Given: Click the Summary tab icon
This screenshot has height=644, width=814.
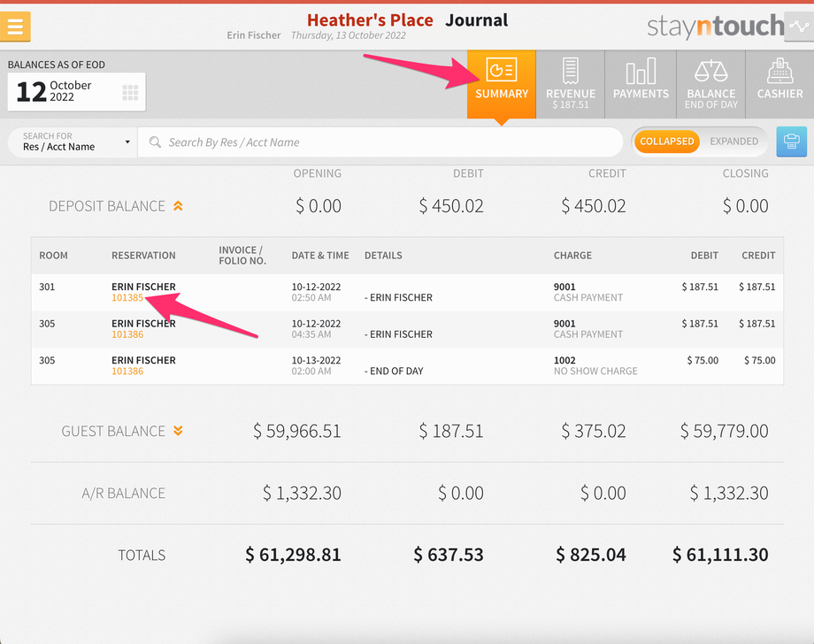Looking at the screenshot, I should tap(501, 70).
